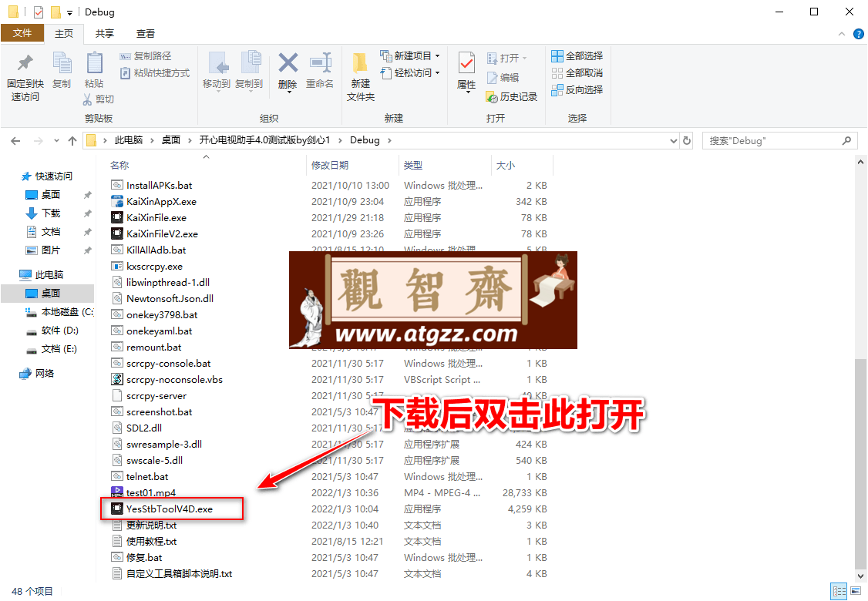This screenshot has width=868, height=601.
Task: Click History (历史记录) button
Action: 512,97
